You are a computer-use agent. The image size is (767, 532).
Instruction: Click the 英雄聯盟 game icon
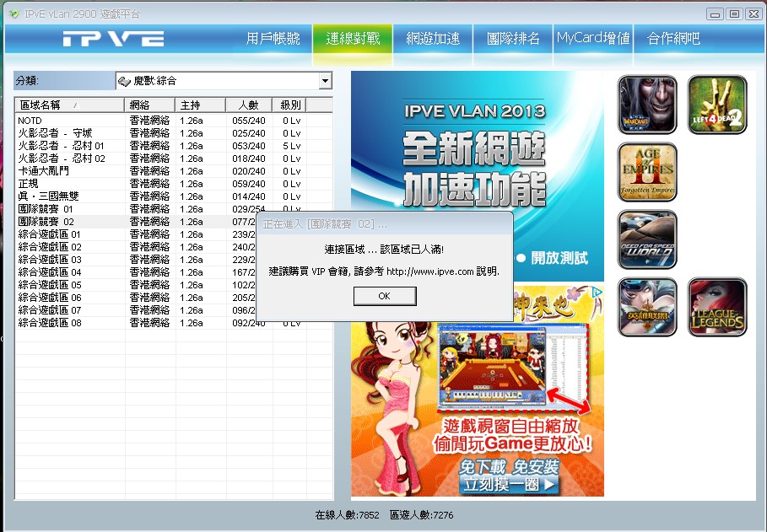(x=647, y=307)
